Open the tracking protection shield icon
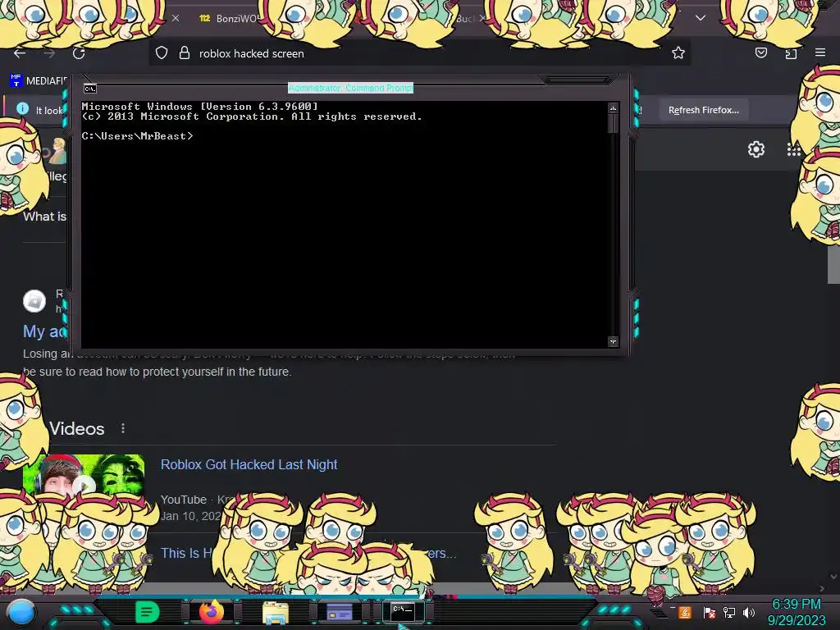 click(x=162, y=53)
